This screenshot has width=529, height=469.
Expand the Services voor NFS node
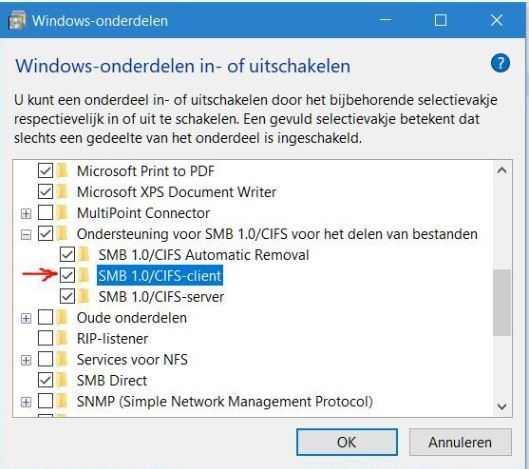pyautogui.click(x=26, y=360)
